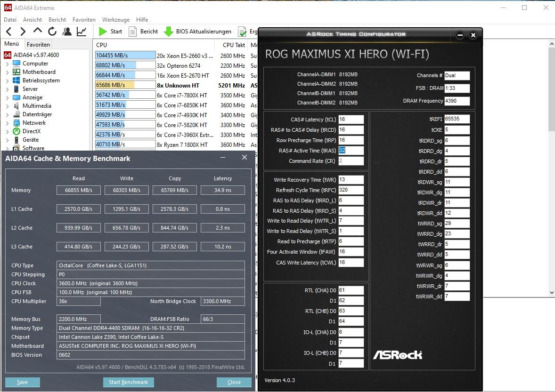
Task: Select the 8x Unknown HT result row
Action: [176, 85]
